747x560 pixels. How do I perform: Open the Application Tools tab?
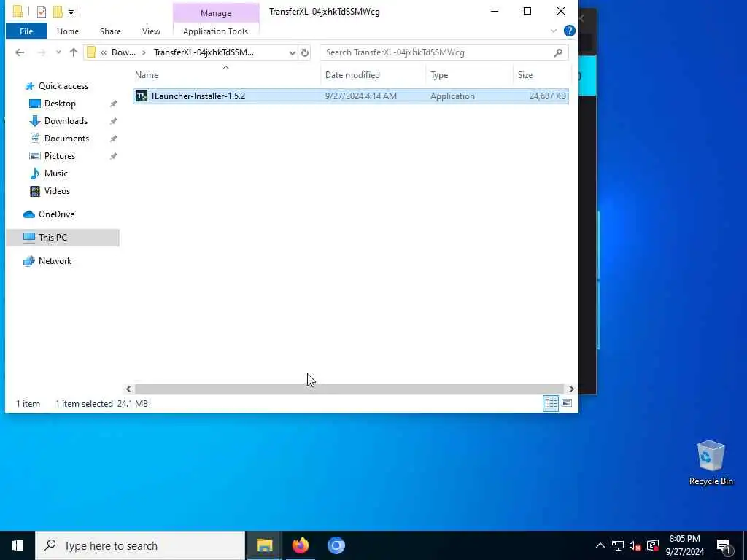point(215,31)
